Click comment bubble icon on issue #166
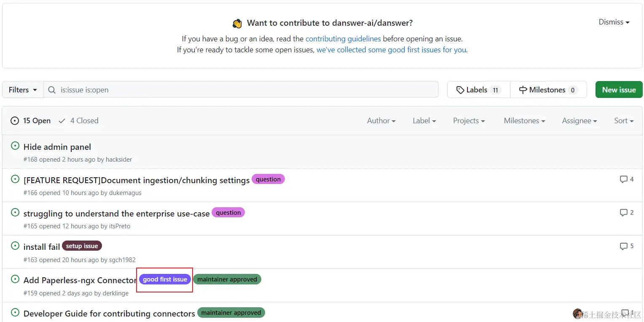Screen dimensions: 644x322 point(624,179)
